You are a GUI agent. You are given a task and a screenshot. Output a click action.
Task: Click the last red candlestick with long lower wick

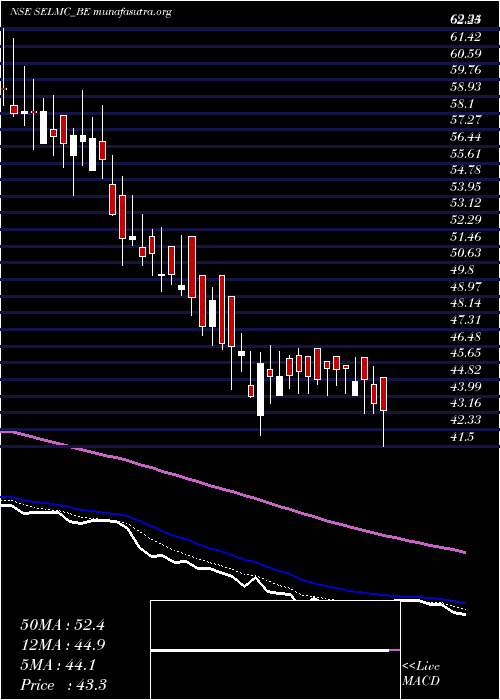[x=383, y=412]
